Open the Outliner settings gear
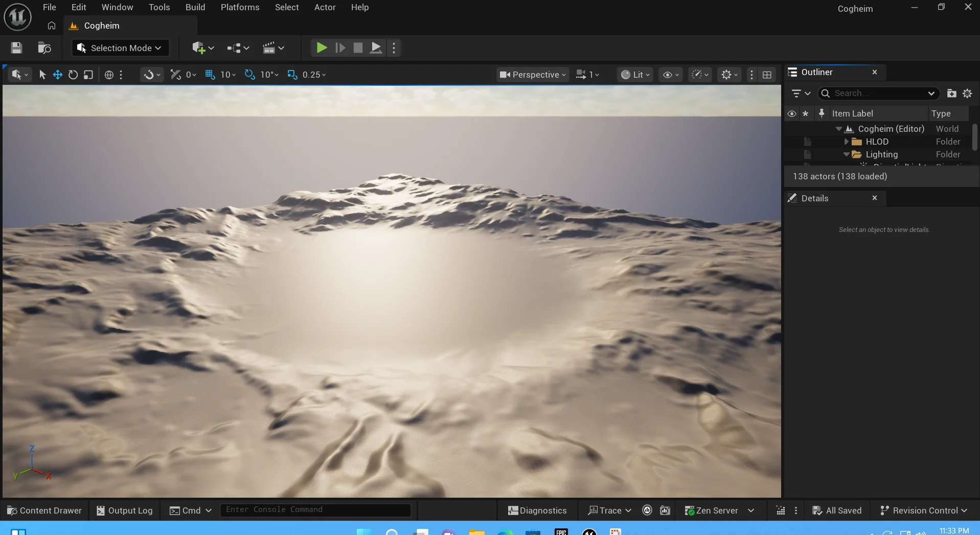This screenshot has width=980, height=535. tap(967, 94)
